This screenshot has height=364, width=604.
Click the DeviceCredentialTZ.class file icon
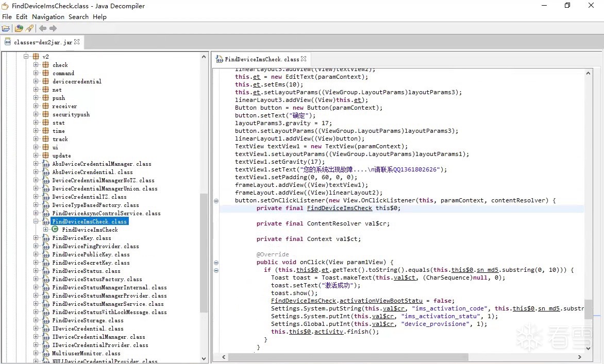(46, 197)
